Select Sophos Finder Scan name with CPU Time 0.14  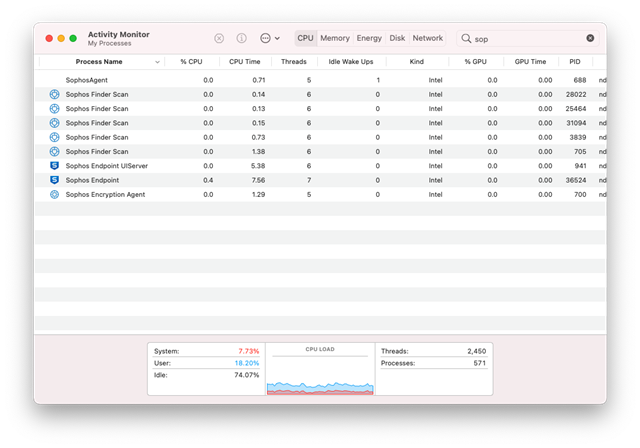tap(97, 94)
